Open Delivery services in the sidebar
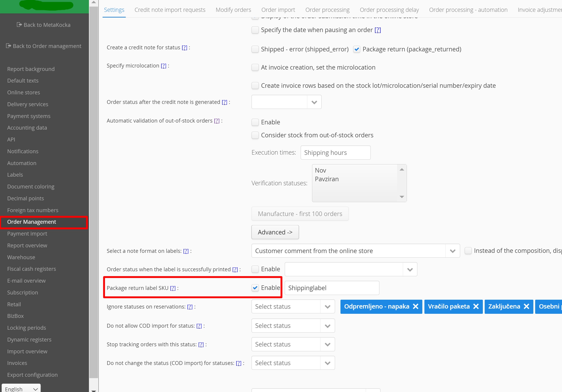Screen dimensions: 562x392 pyautogui.click(x=28, y=104)
